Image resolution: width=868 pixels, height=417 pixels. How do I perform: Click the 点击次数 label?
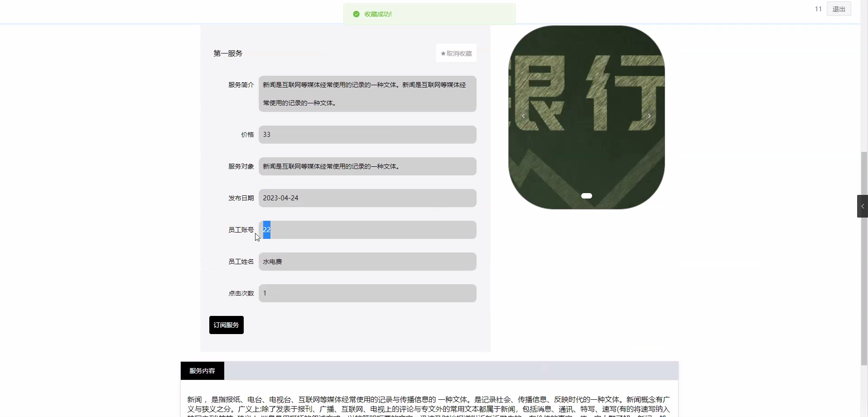[241, 293]
